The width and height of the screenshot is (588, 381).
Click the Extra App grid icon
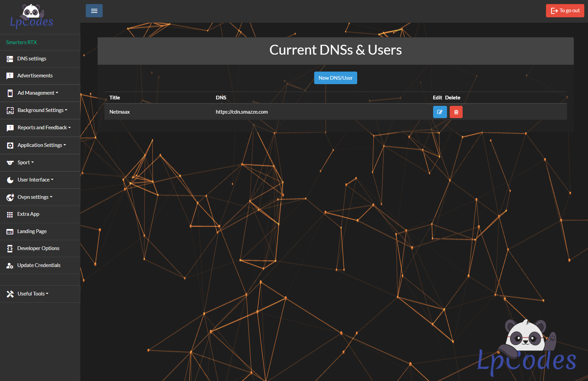pyautogui.click(x=10, y=215)
